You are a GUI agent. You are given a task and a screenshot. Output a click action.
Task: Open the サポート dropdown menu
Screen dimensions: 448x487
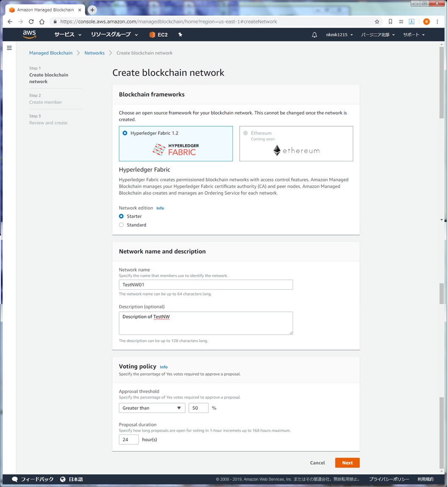tap(414, 34)
